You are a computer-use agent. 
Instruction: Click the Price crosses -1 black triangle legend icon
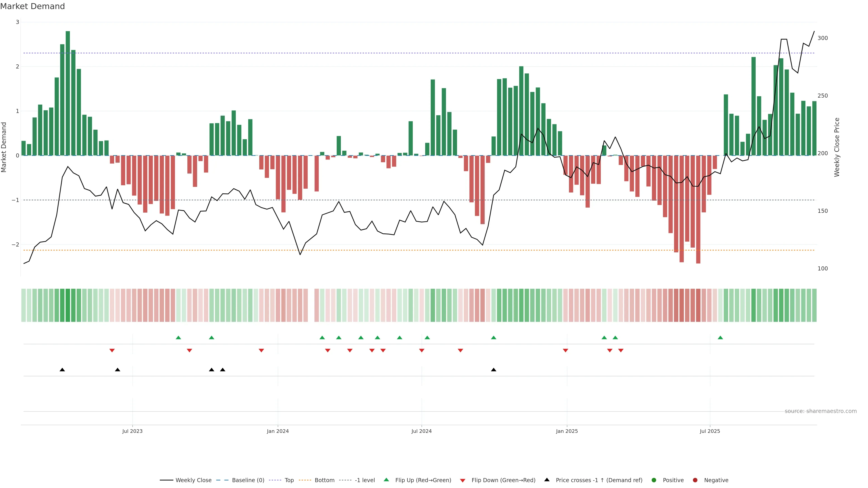(x=547, y=480)
